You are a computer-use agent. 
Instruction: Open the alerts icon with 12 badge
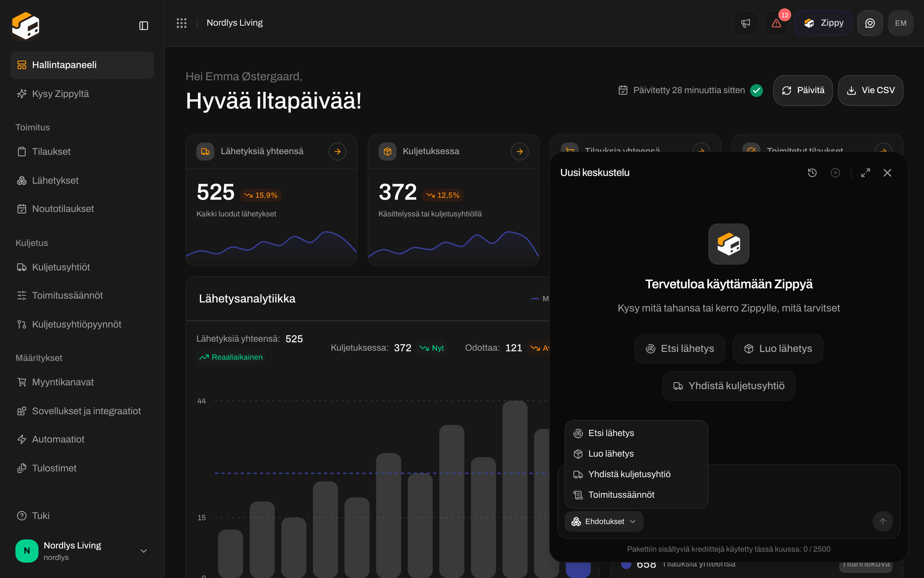click(x=776, y=23)
